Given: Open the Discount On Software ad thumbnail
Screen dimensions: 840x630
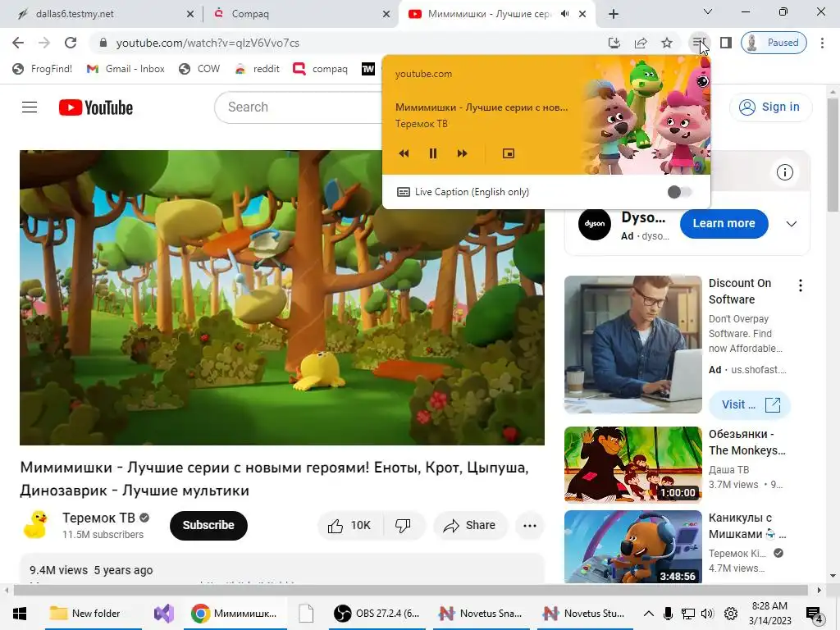Looking at the screenshot, I should [632, 345].
